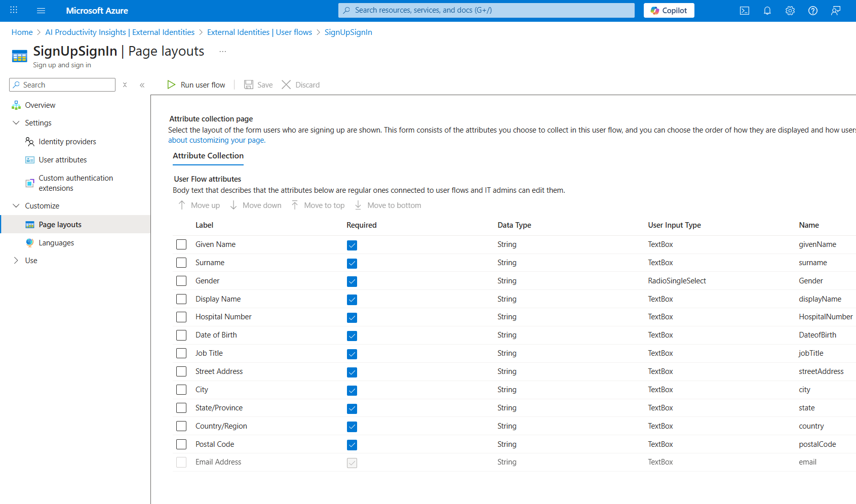Click the Run user flow play icon
This screenshot has height=504, width=856.
coord(172,85)
